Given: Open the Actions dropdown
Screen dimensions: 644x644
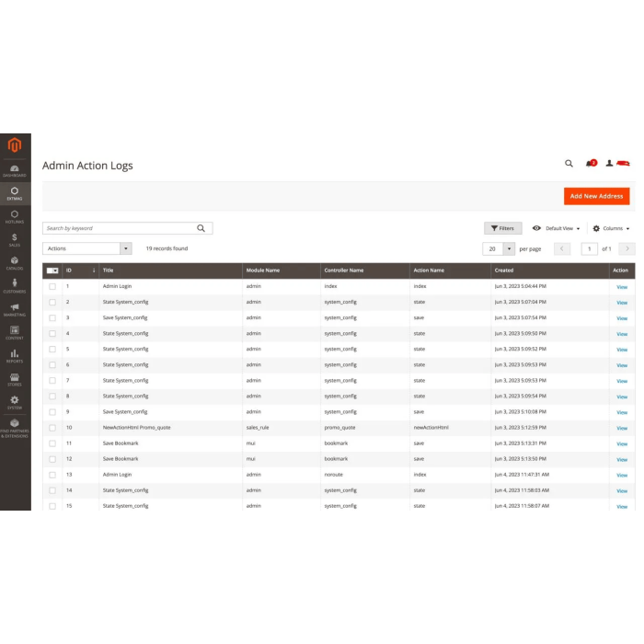Looking at the screenshot, I should (x=87, y=248).
